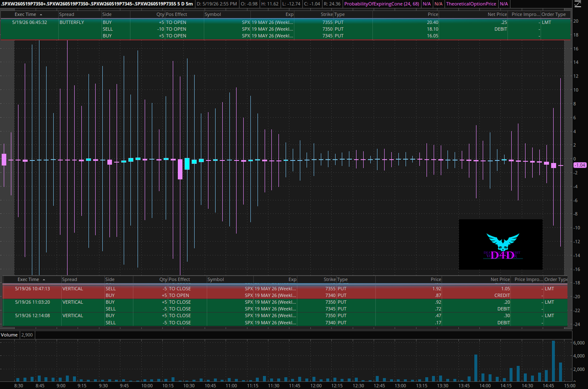Select the SPXW butterfly symbol title text
The width and height of the screenshot is (588, 389).
(x=98, y=4)
